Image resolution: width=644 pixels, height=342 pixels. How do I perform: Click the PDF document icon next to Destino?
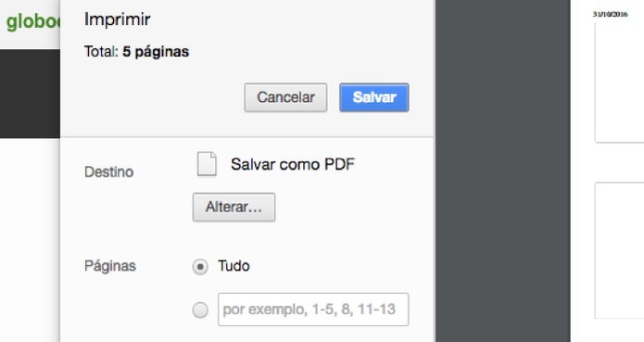coord(207,164)
